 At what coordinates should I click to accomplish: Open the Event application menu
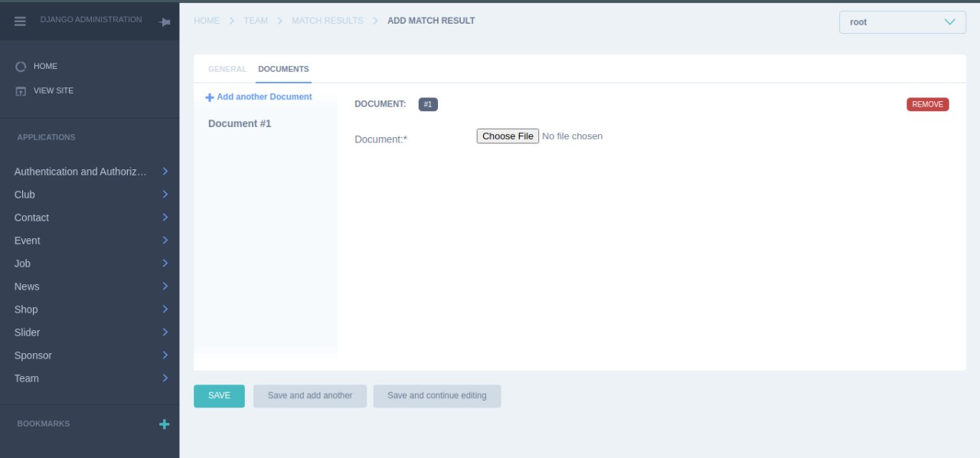coord(27,240)
